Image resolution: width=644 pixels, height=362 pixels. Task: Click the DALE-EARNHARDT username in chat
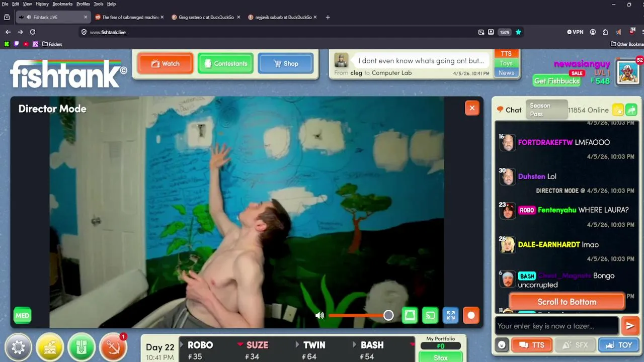[549, 244]
